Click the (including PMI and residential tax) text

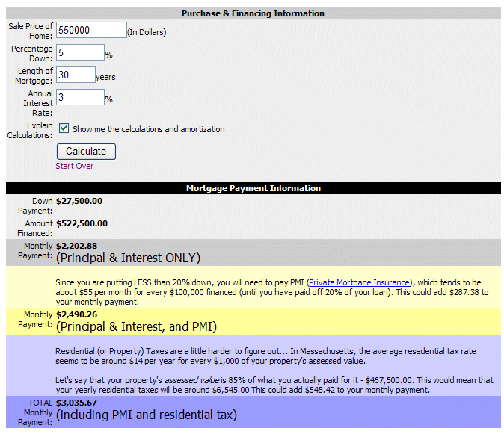147,415
